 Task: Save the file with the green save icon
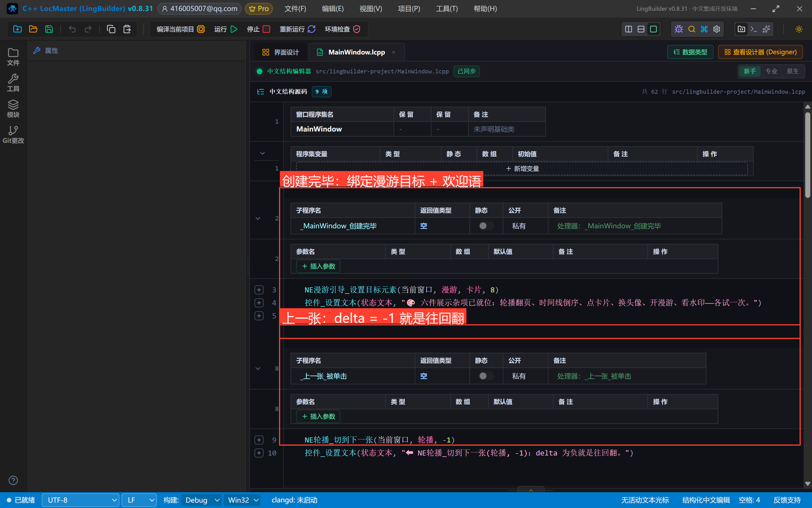tap(49, 29)
